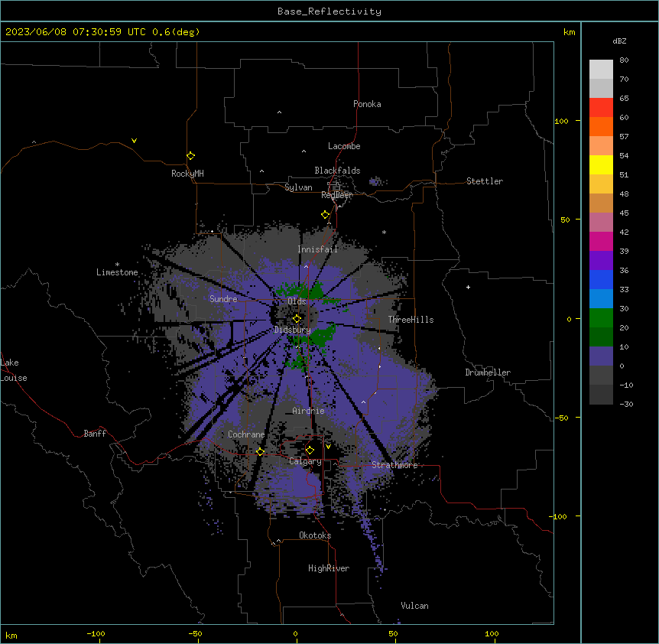659x644 pixels.
Task: Select the white plus marker northwest of Drumheller
Action: (468, 287)
